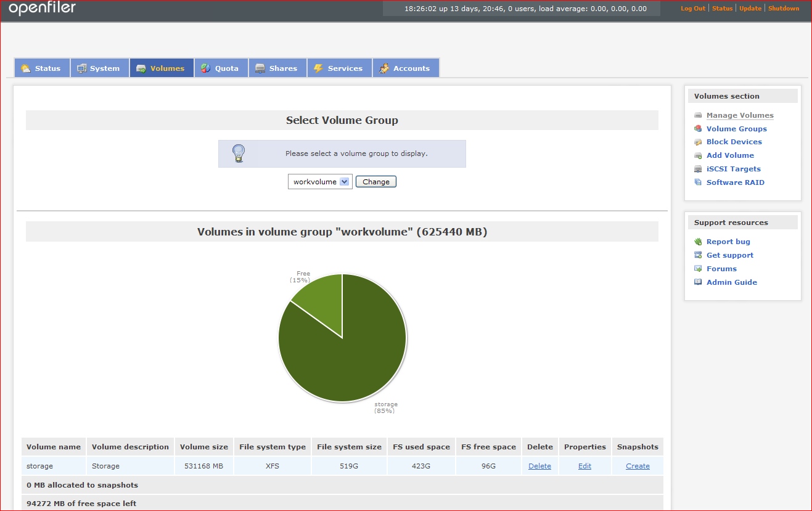The width and height of the screenshot is (812, 511).
Task: Open the iSCSI Targets link
Action: tap(734, 169)
